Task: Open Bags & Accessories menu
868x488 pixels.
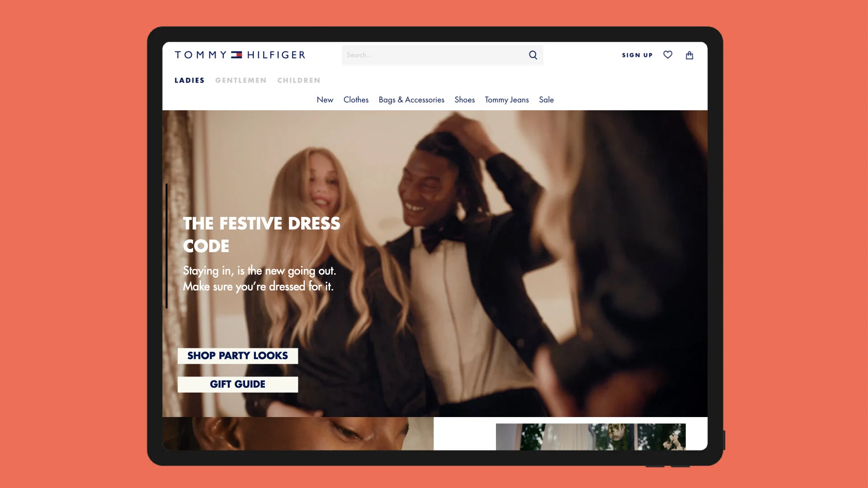Action: coord(411,100)
